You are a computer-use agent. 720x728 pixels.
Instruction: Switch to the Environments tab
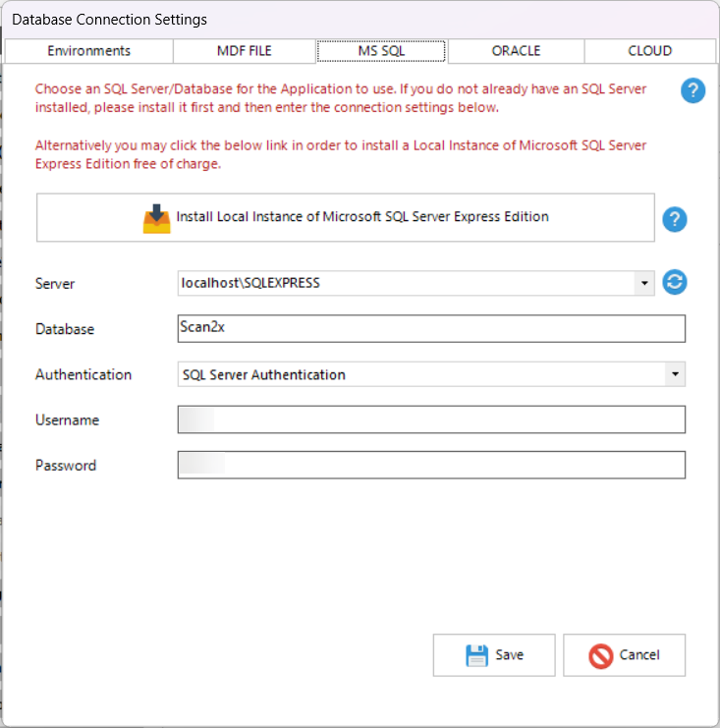pos(88,51)
